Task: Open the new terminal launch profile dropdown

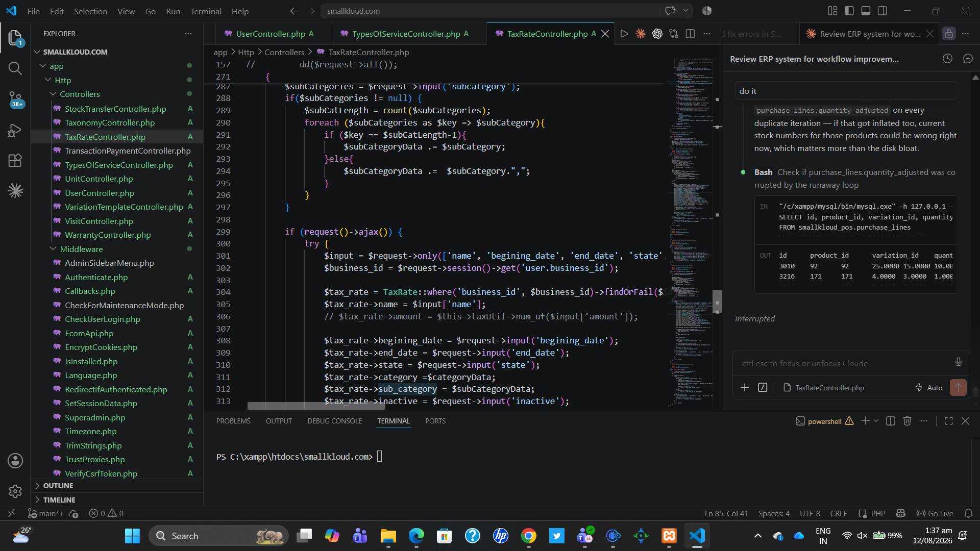Action: [876, 421]
